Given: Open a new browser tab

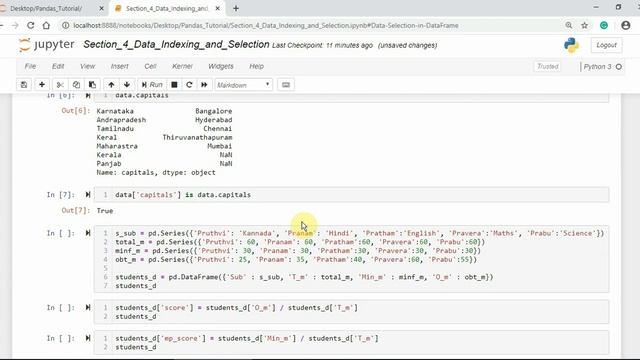Looking at the screenshot, I should [236, 8].
